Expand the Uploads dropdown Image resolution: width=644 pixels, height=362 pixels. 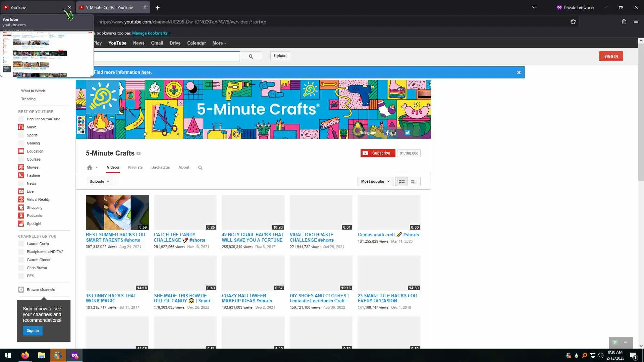pyautogui.click(x=99, y=182)
